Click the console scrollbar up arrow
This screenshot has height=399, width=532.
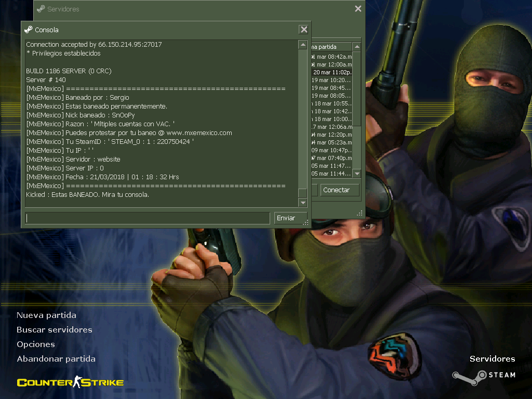pos(303,45)
